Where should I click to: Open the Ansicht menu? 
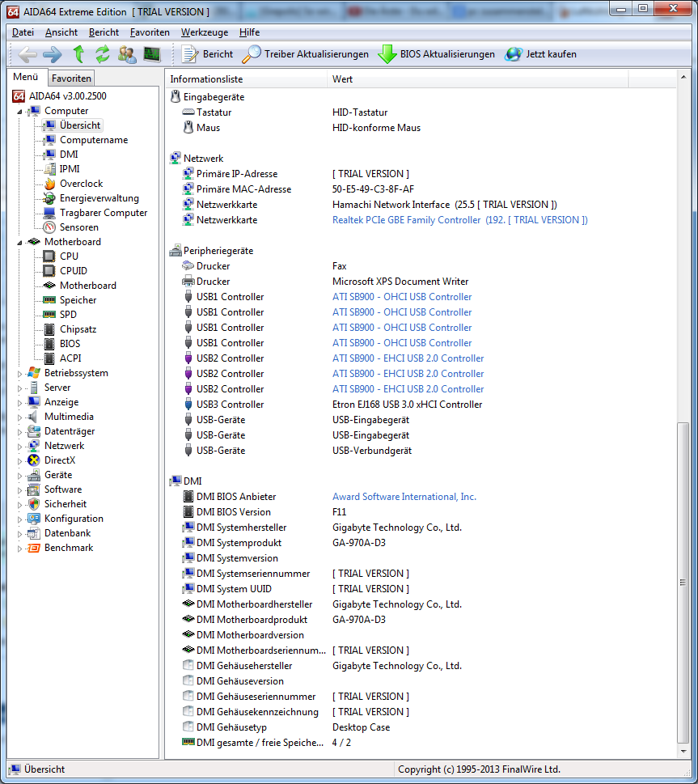click(x=61, y=32)
